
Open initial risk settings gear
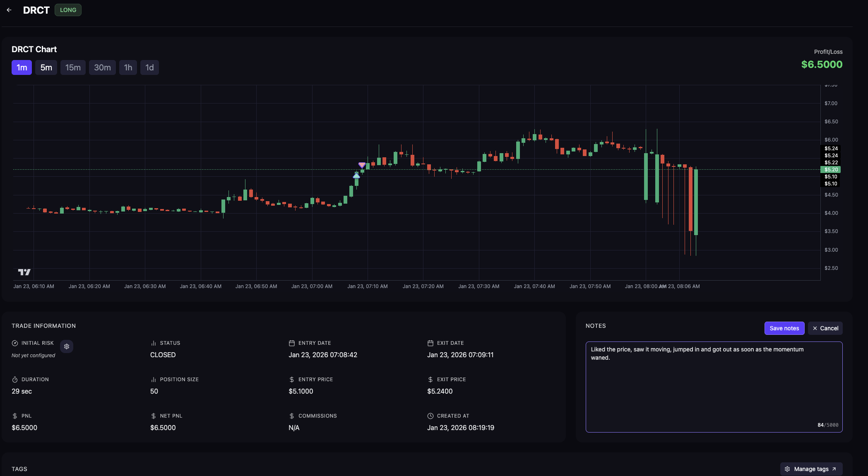tap(67, 346)
